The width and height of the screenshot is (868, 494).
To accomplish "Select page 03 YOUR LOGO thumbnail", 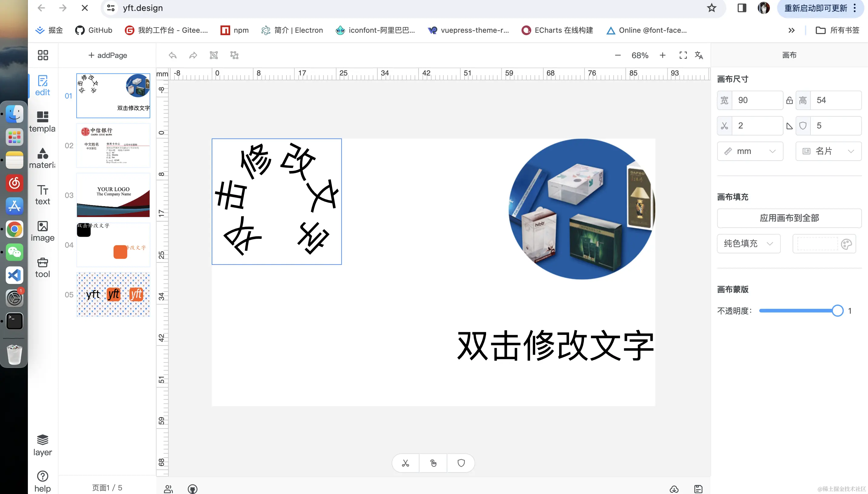I will coord(113,195).
